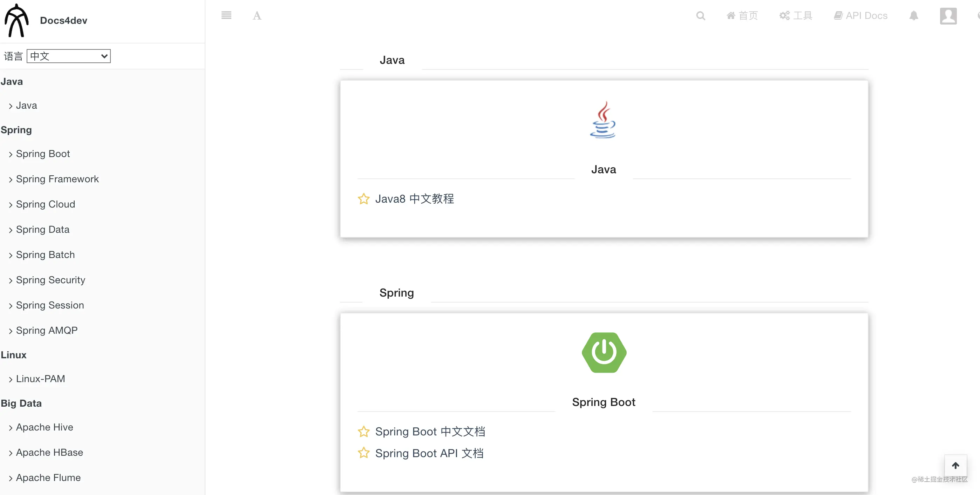This screenshot has width=980, height=495.
Task: Expand the Spring Framework sidebar chevron
Action: [11, 179]
